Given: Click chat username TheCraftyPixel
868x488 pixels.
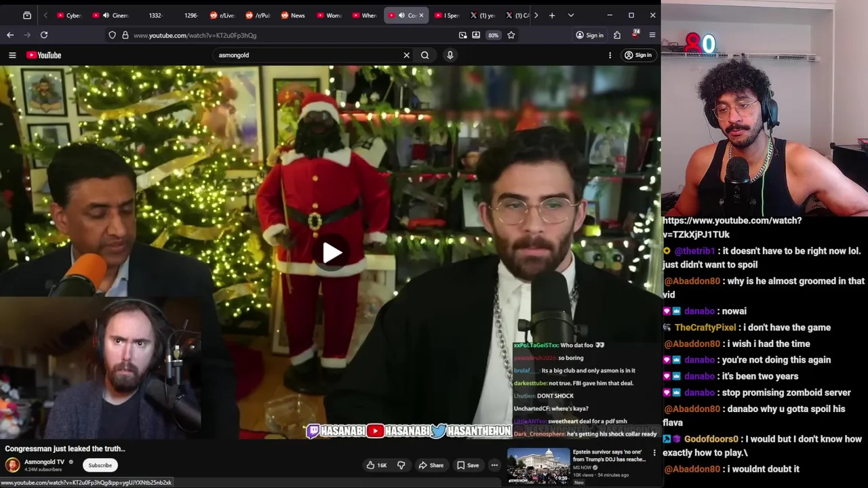Looking at the screenshot, I should (705, 327).
